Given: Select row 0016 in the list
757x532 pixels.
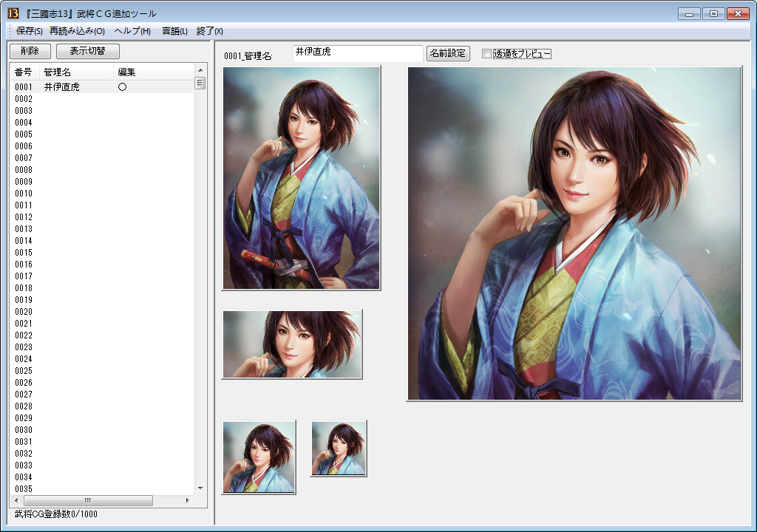Looking at the screenshot, I should [x=102, y=265].
